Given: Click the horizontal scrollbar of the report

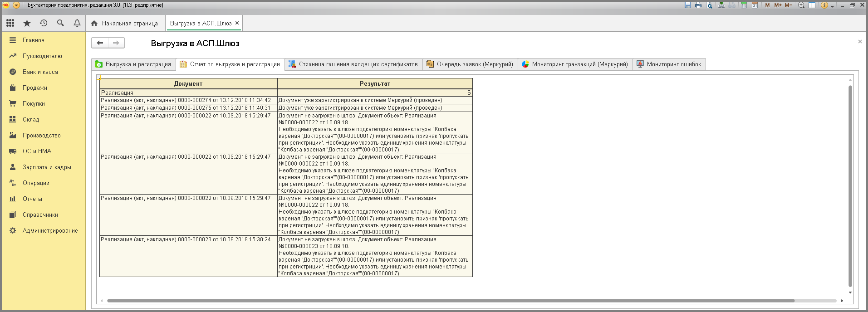Looking at the screenshot, I should (451, 301).
